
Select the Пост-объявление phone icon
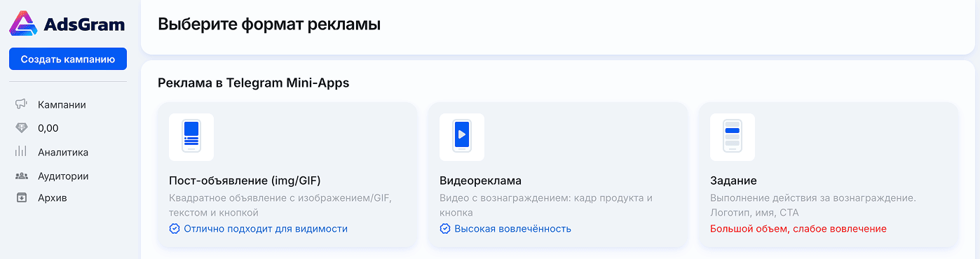tap(191, 137)
